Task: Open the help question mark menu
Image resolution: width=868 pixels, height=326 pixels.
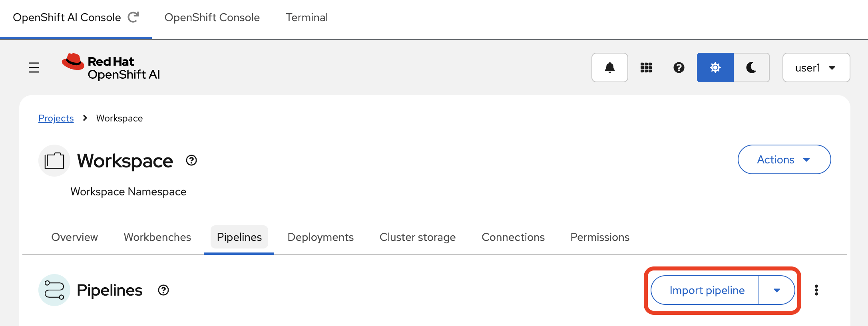Action: click(x=679, y=68)
